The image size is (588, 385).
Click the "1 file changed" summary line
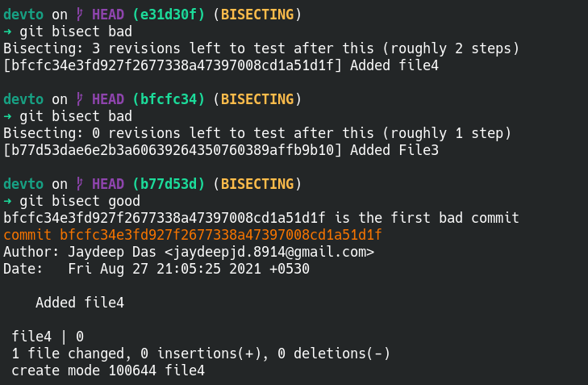coord(201,354)
